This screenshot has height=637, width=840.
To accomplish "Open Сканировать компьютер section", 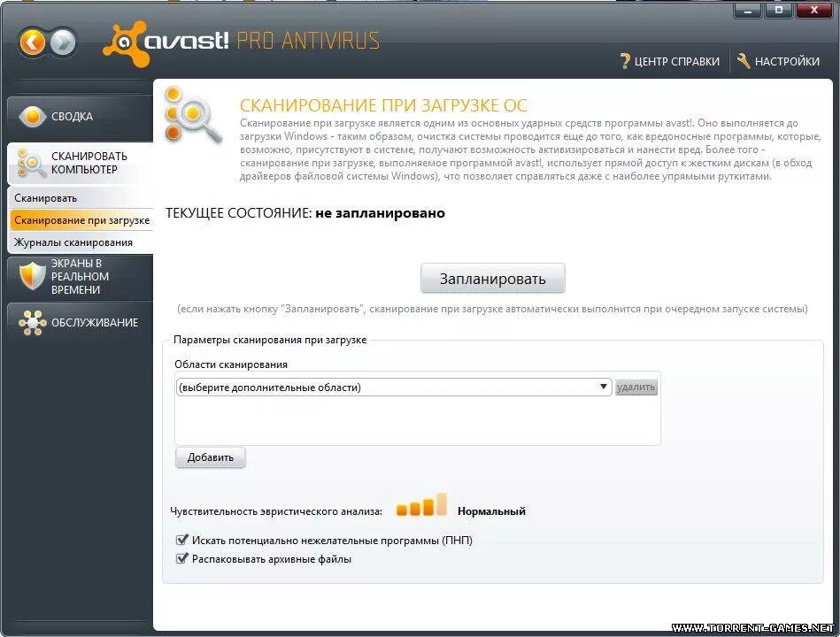I will click(x=81, y=164).
